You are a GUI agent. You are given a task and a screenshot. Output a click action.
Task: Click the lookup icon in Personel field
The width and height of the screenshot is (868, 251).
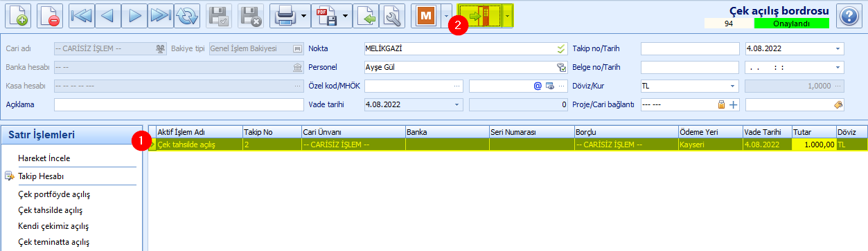[x=561, y=67]
